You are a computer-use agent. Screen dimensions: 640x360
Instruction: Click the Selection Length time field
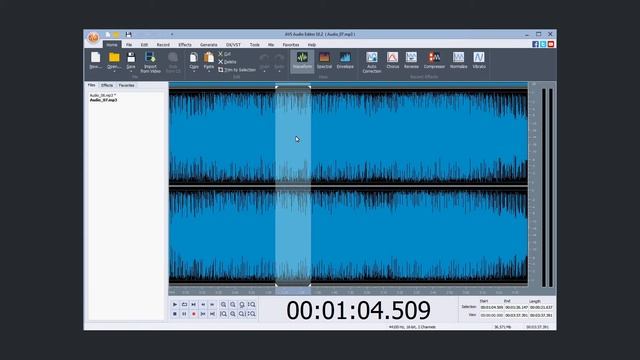click(541, 307)
